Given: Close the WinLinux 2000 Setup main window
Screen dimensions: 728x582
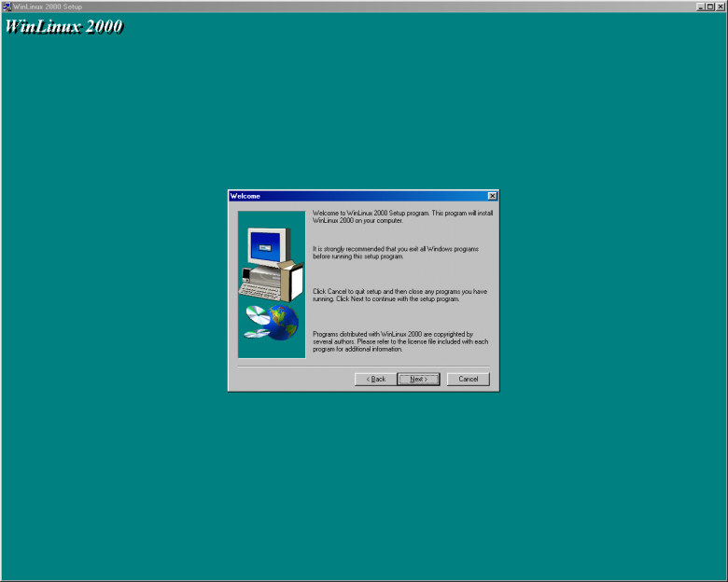Looking at the screenshot, I should click(721, 7).
